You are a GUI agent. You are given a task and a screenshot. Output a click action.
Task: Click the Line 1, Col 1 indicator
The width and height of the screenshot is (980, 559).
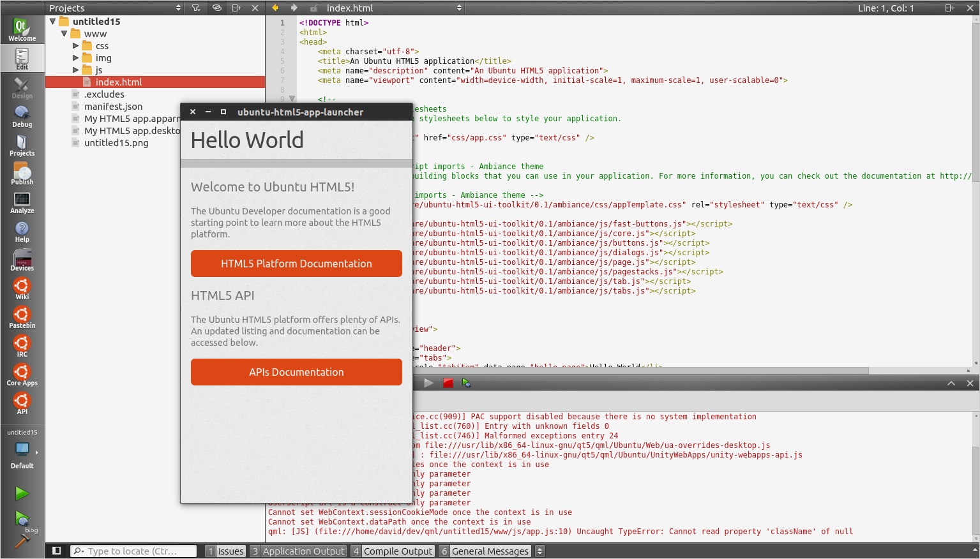(886, 8)
